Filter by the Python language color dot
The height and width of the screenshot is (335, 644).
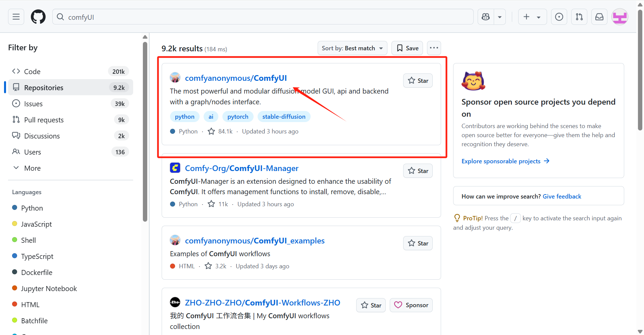(15, 208)
